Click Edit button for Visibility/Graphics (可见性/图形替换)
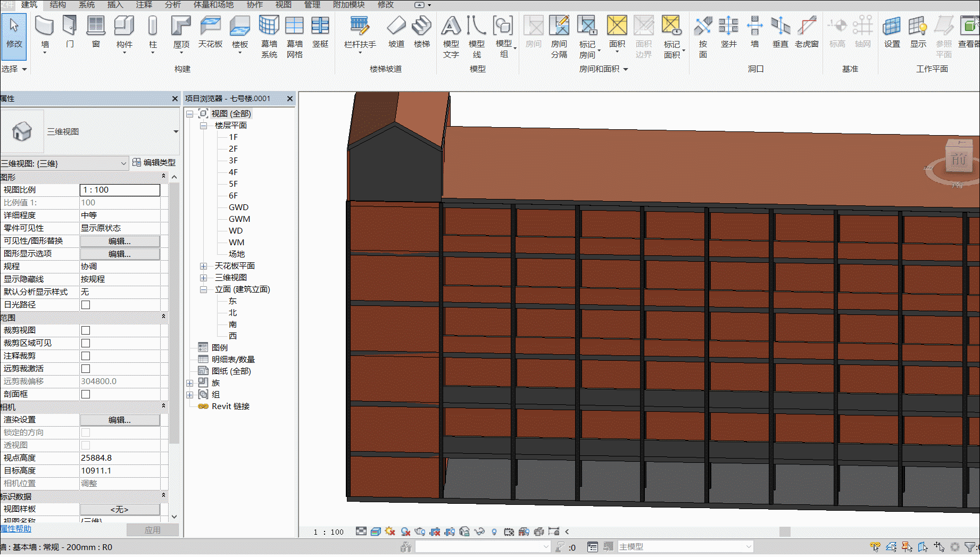This screenshot has width=980, height=557. [x=120, y=241]
